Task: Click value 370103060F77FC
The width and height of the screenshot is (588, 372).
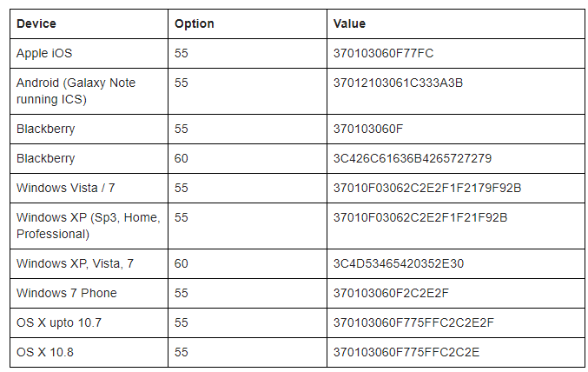Action: pos(383,54)
